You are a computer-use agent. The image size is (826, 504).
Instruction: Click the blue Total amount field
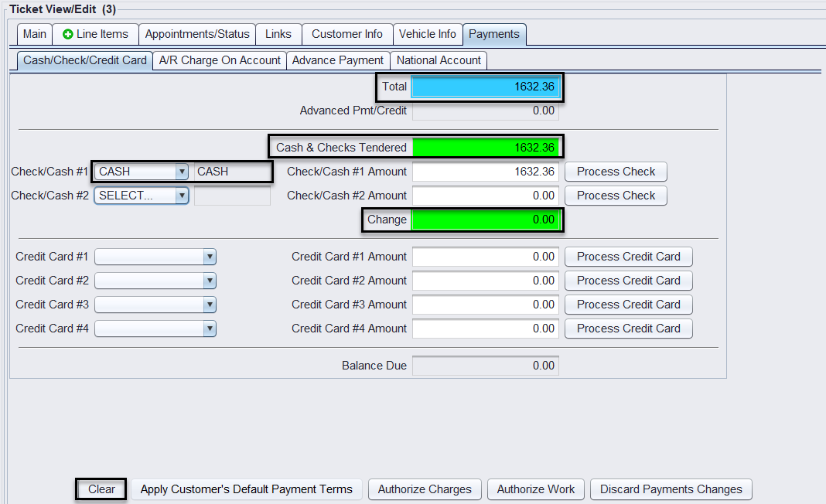(x=485, y=87)
